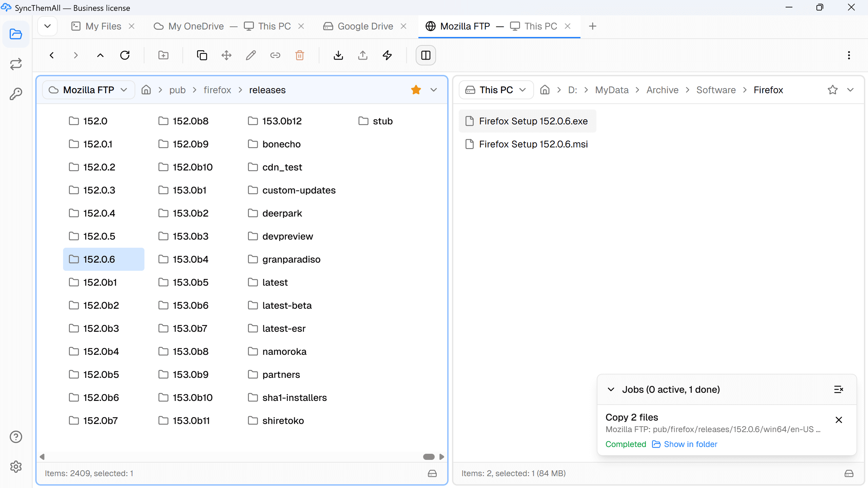The width and height of the screenshot is (868, 488).
Task: Select the 152.0.6 folder
Action: 104,259
